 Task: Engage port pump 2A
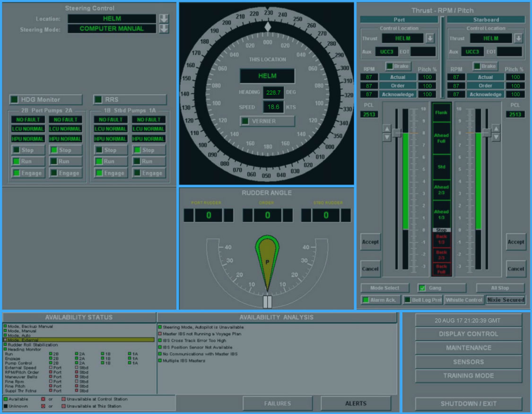66,173
